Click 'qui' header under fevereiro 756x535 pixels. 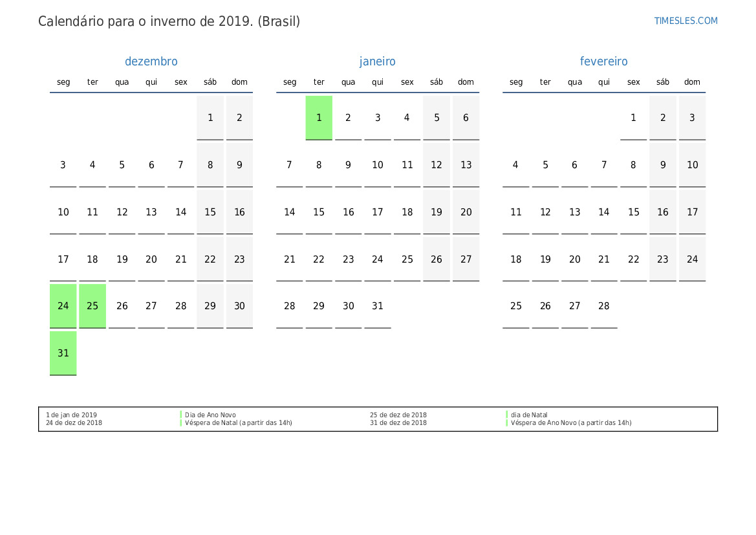(x=604, y=82)
